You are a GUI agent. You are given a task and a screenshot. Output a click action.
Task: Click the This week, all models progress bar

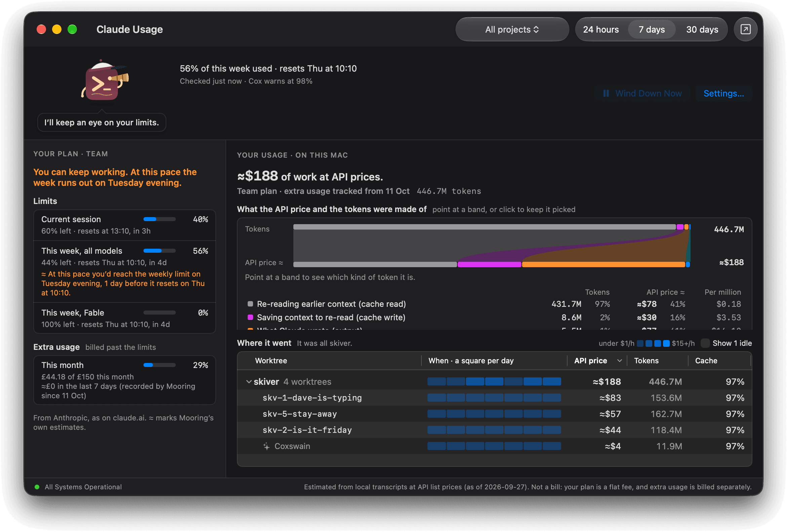pyautogui.click(x=160, y=251)
